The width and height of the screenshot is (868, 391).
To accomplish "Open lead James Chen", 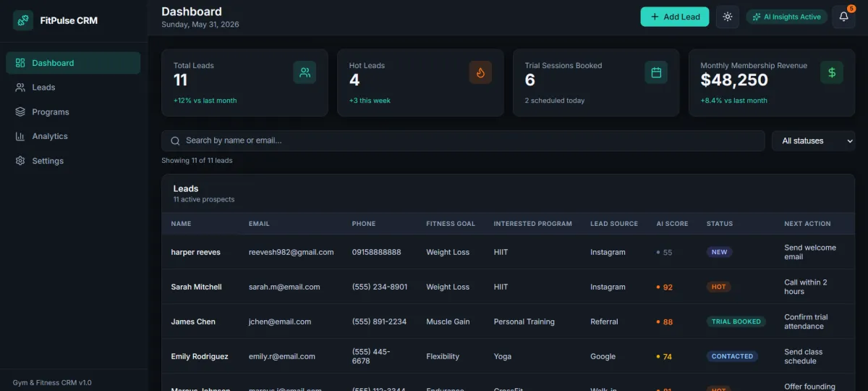I will [x=193, y=322].
